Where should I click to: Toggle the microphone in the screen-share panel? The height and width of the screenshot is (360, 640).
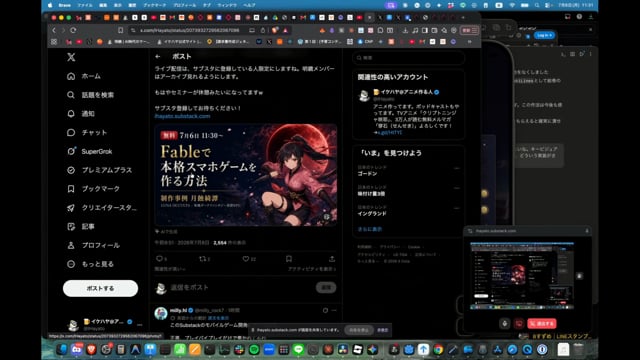(505, 324)
